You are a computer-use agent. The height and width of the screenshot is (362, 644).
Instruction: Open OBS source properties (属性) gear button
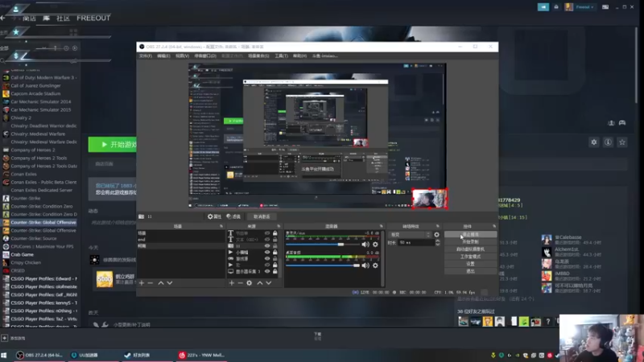(x=214, y=216)
